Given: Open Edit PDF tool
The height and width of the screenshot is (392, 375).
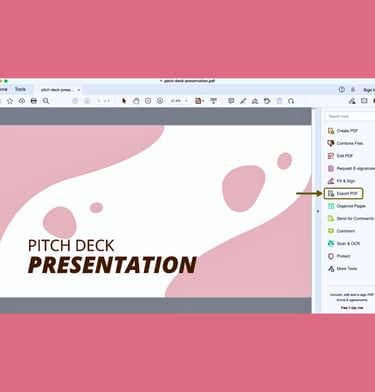Looking at the screenshot, I should pyautogui.click(x=340, y=156).
